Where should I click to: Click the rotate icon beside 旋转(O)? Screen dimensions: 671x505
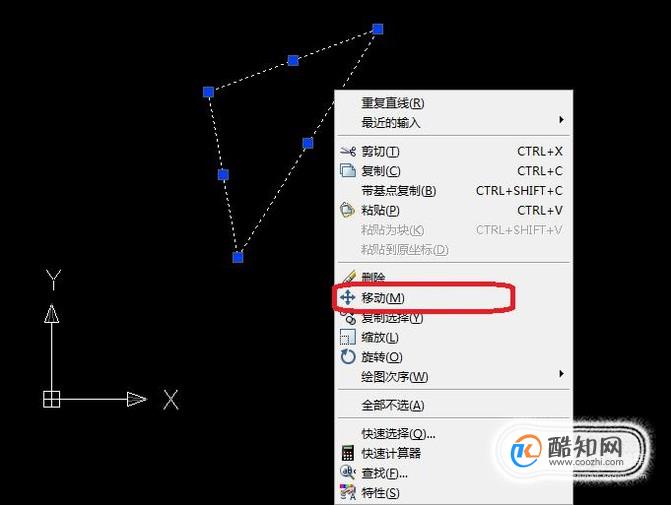pos(347,356)
